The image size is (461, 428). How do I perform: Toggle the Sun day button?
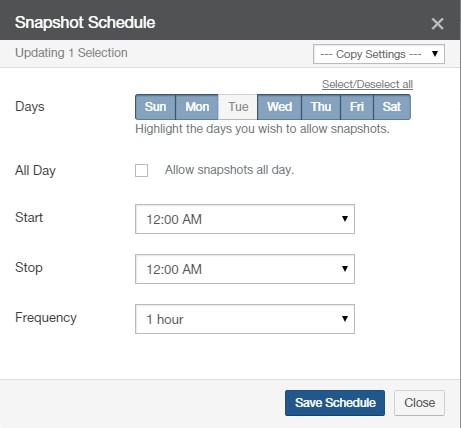[x=155, y=107]
